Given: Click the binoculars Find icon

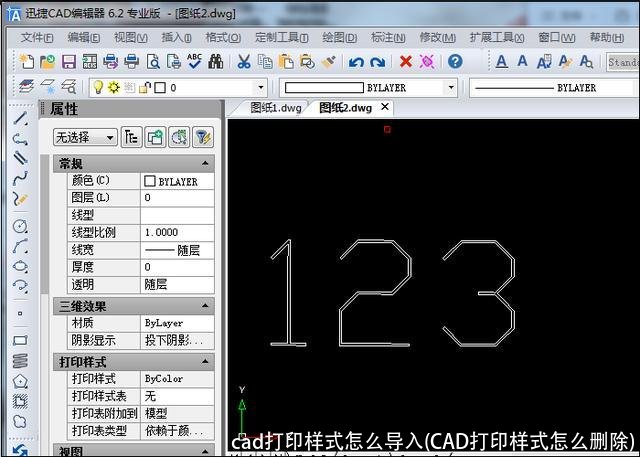Looking at the screenshot, I should tap(216, 62).
